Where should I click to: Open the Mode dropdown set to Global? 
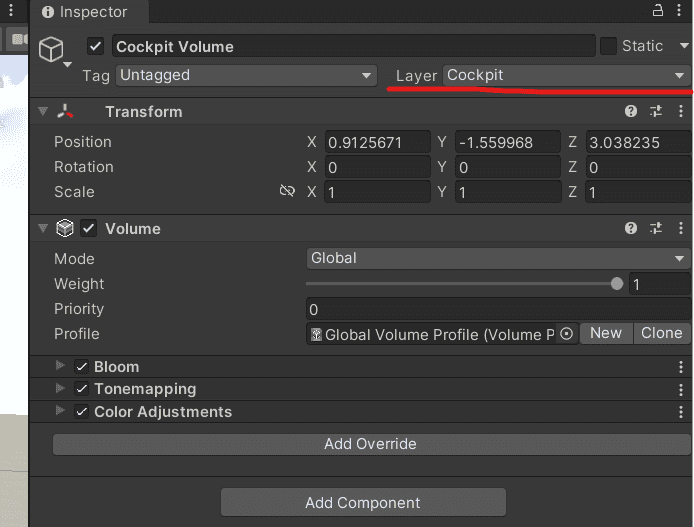tap(498, 258)
